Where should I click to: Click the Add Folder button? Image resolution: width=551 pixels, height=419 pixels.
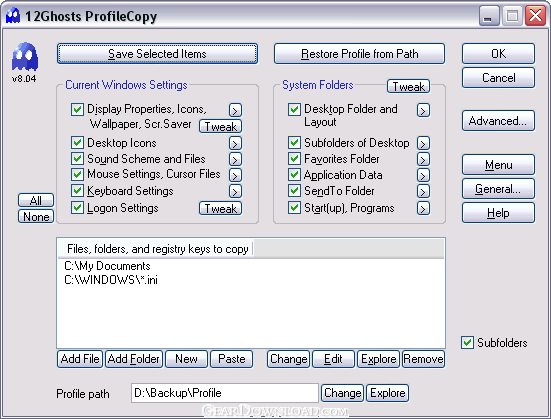[134, 359]
